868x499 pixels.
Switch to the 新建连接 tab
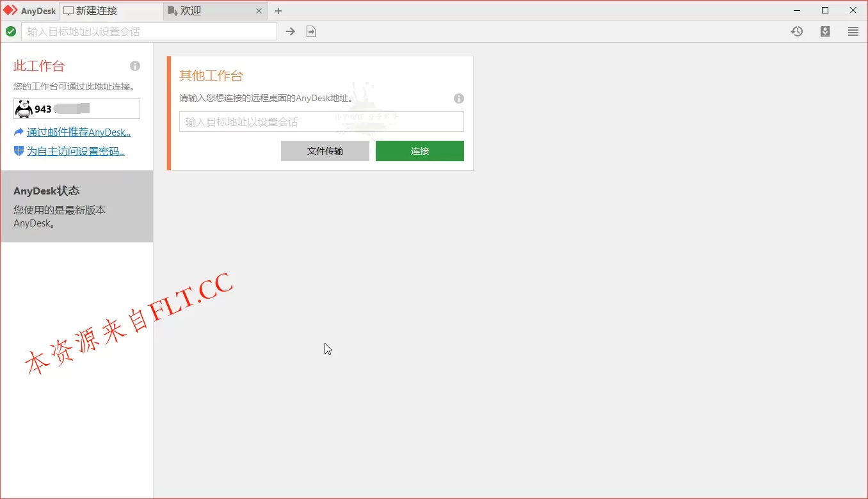111,11
